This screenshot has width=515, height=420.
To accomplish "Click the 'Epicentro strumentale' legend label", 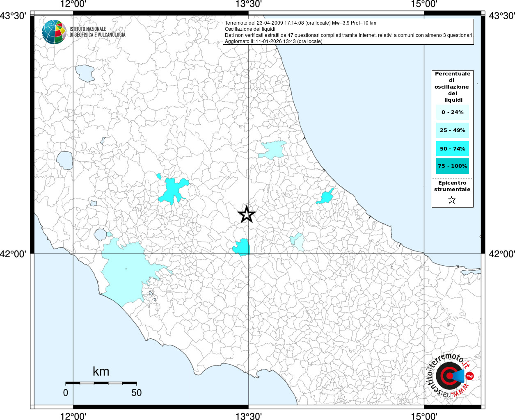I will pyautogui.click(x=452, y=186).
